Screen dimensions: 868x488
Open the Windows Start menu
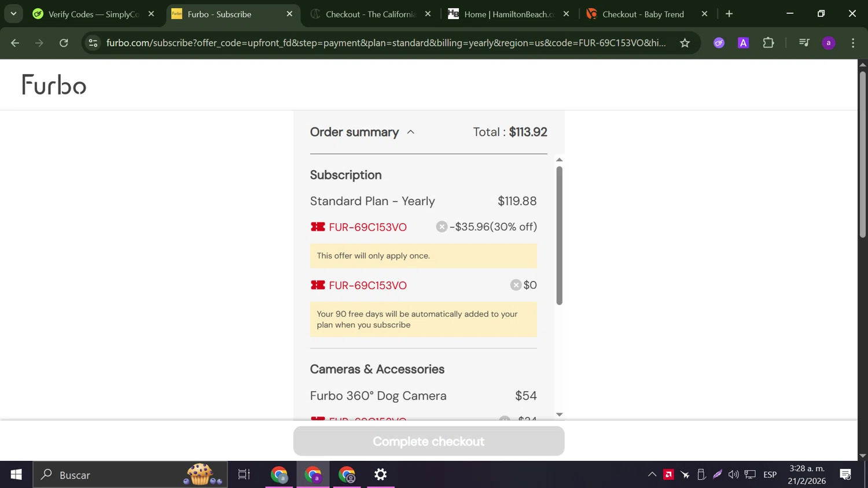(16, 475)
